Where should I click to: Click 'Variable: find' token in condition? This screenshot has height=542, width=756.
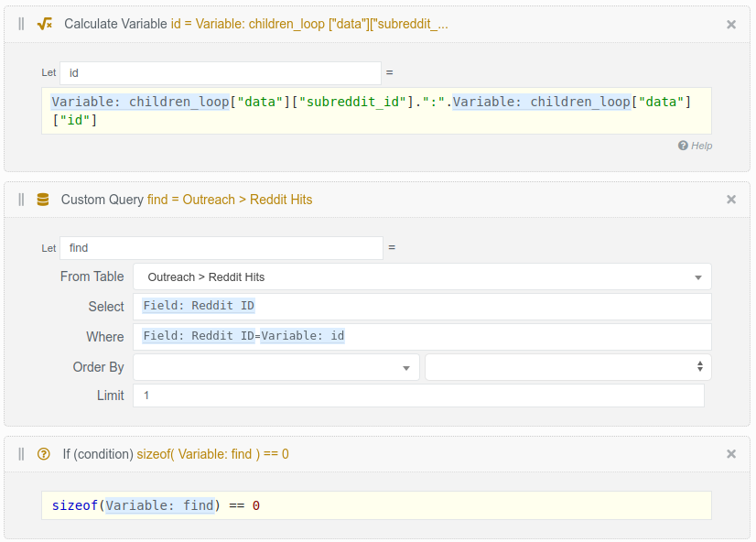pos(159,505)
